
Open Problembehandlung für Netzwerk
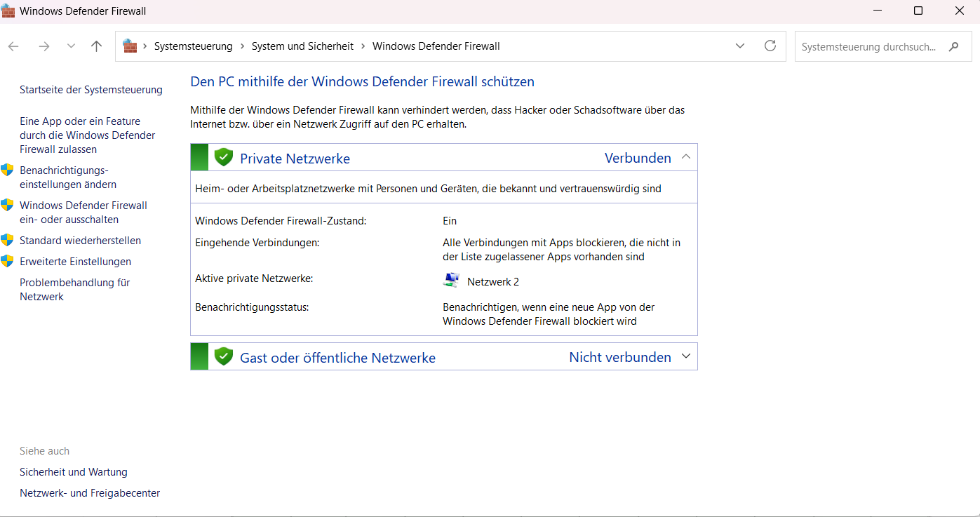(x=74, y=290)
